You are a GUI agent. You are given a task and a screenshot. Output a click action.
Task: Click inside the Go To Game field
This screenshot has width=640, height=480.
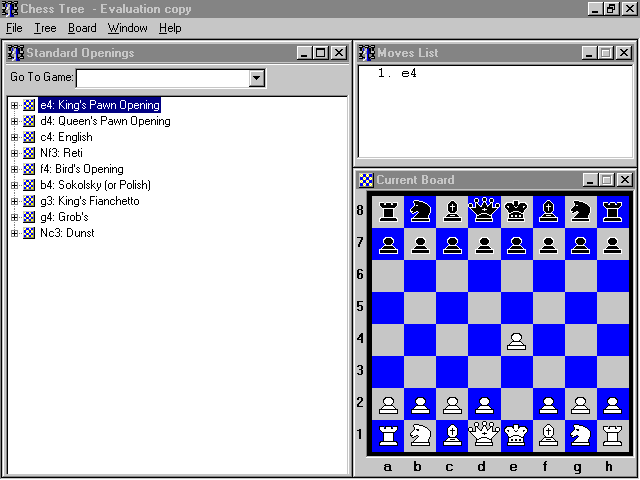pyautogui.click(x=162, y=78)
